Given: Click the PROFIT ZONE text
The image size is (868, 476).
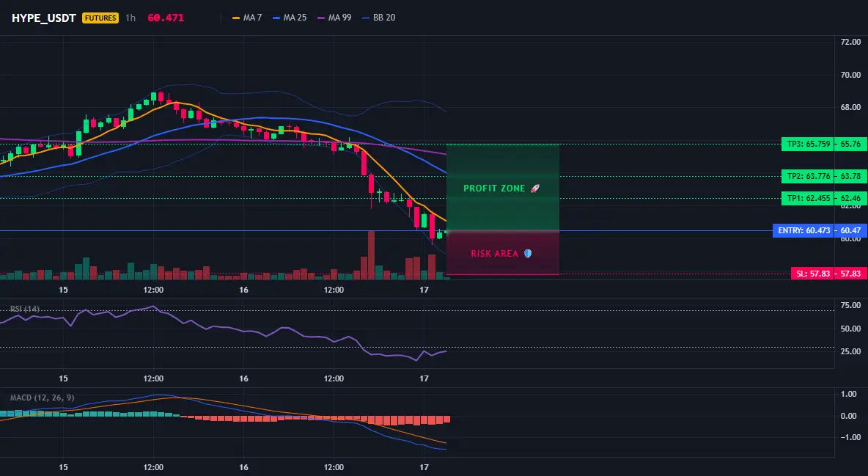Looking at the screenshot, I should point(494,188).
